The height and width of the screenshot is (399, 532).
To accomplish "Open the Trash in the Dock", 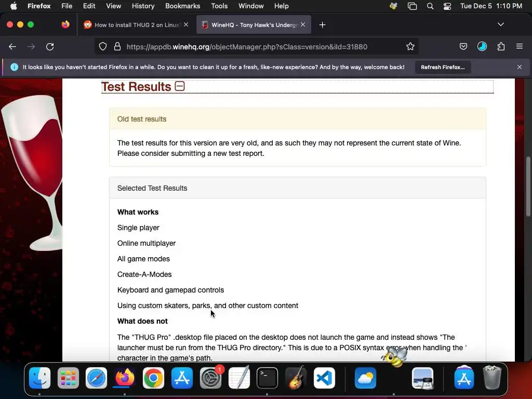I will tap(492, 377).
